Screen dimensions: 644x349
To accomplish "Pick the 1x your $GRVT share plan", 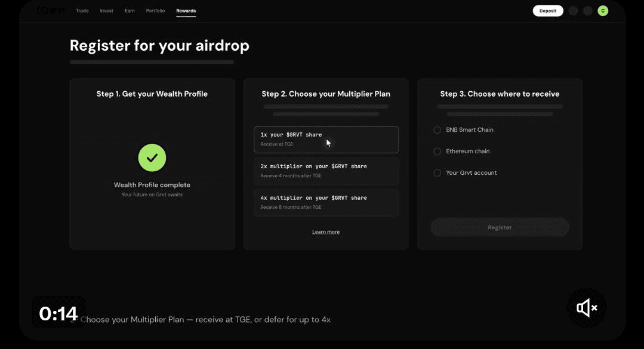I will pyautogui.click(x=326, y=140).
